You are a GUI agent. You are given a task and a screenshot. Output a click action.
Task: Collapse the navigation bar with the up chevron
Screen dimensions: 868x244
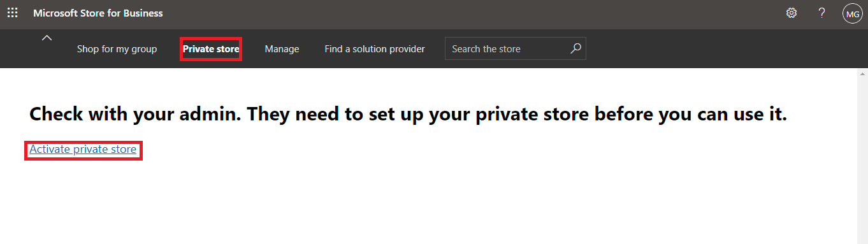[x=47, y=38]
